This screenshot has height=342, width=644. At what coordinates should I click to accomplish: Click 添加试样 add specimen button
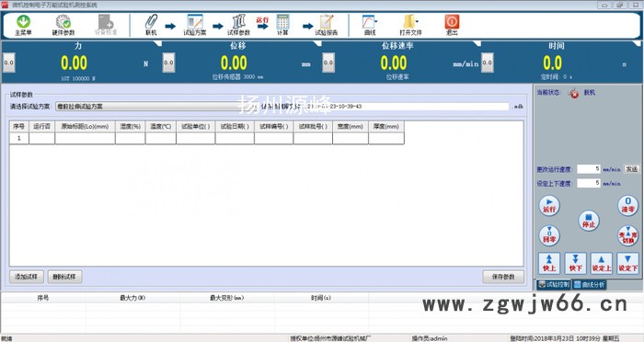pyautogui.click(x=27, y=277)
